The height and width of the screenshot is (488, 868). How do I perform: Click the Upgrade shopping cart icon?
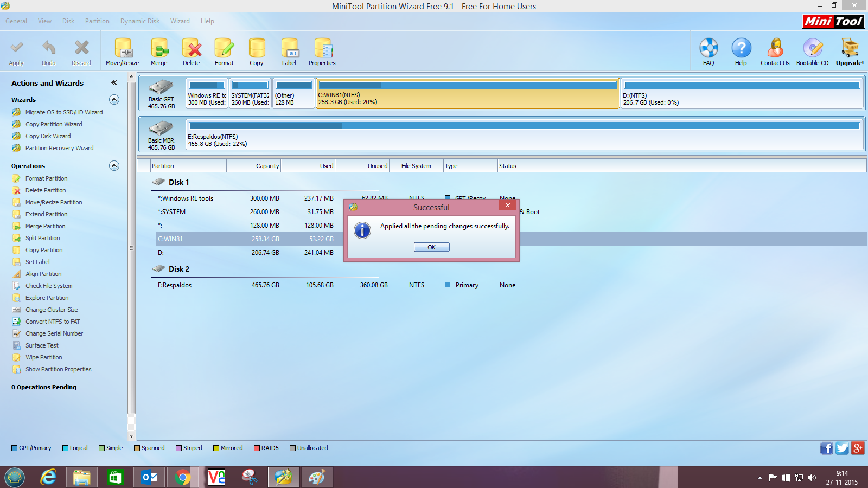pos(850,48)
